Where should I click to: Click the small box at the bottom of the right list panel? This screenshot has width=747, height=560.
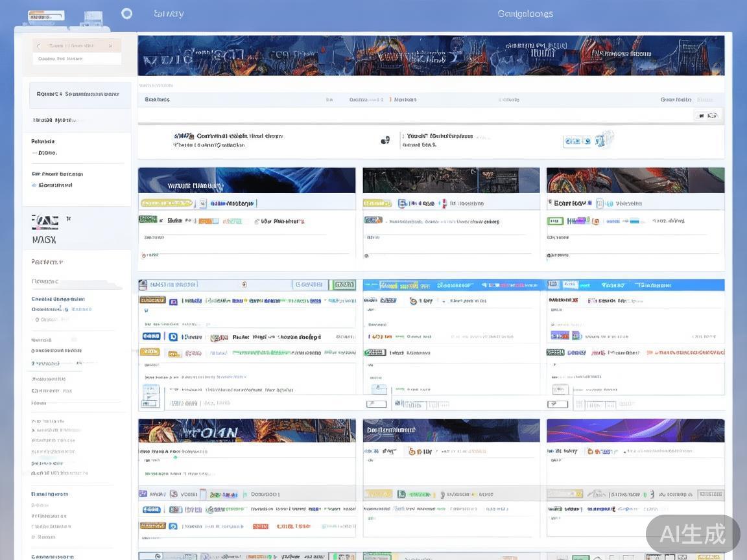click(557, 404)
